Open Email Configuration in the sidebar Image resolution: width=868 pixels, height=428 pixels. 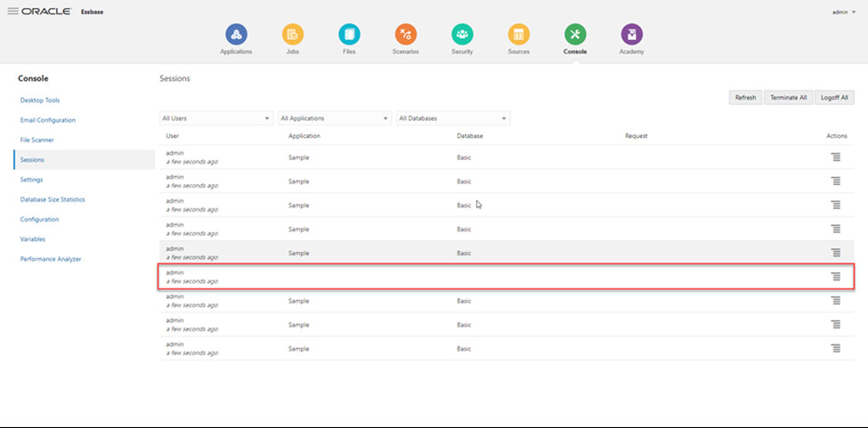click(47, 120)
